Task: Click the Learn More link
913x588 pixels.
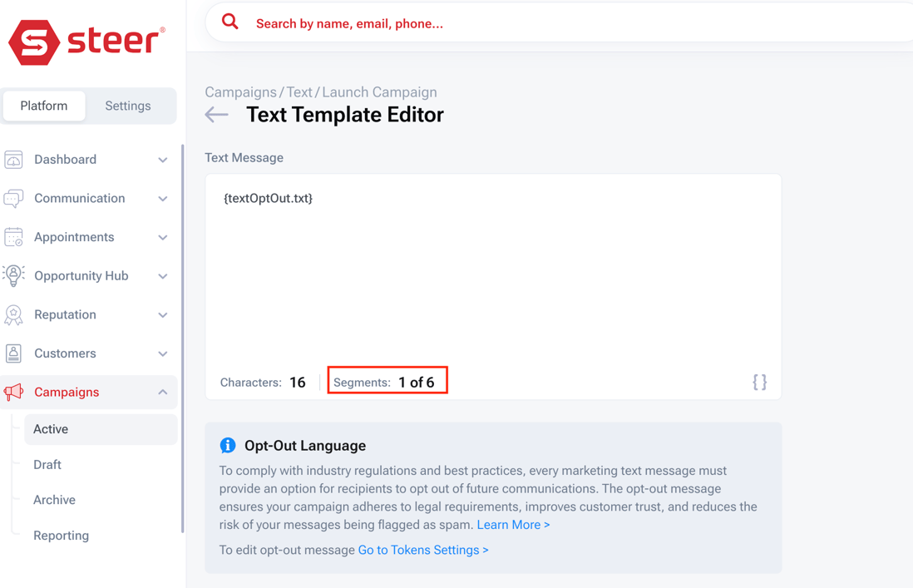Action: coord(513,525)
